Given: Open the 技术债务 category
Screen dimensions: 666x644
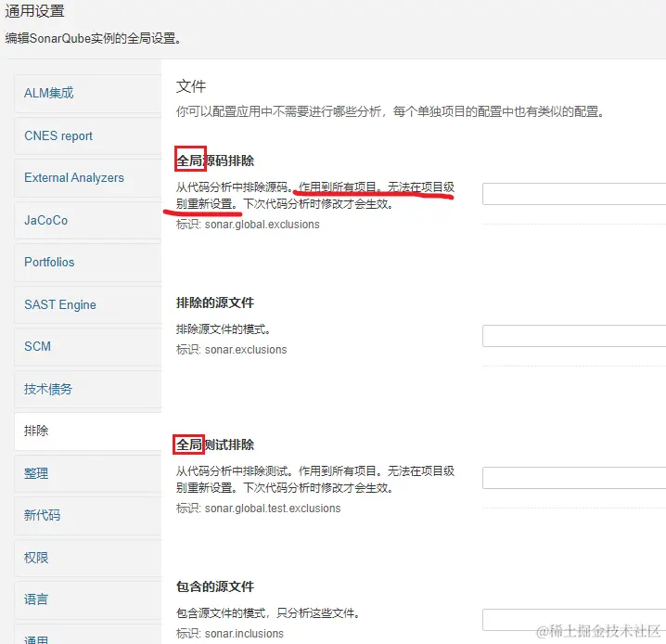Looking at the screenshot, I should pyautogui.click(x=88, y=389).
